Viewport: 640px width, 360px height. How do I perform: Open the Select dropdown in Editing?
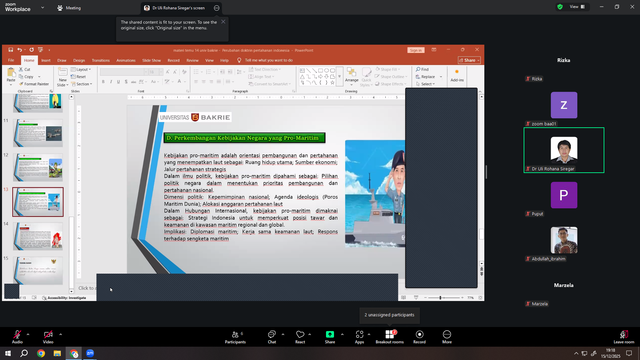[426, 84]
